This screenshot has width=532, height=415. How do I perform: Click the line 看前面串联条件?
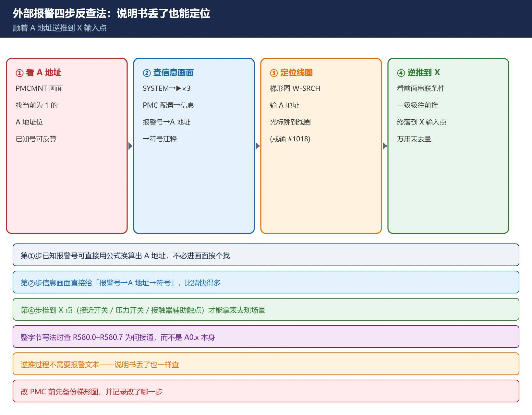point(421,88)
